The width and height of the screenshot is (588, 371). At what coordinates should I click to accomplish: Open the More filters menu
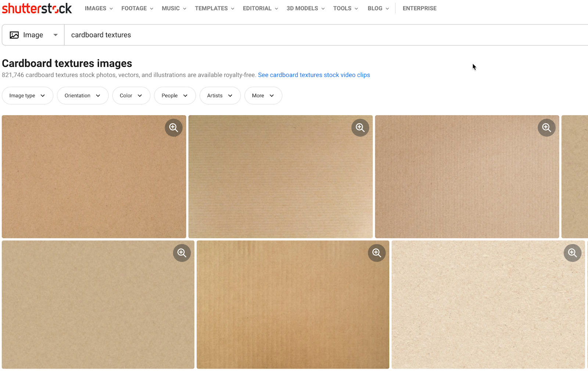point(263,95)
